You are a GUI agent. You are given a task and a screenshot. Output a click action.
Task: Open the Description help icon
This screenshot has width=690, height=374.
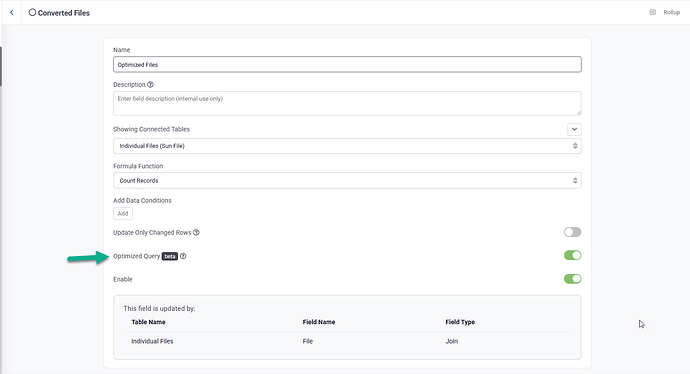150,84
